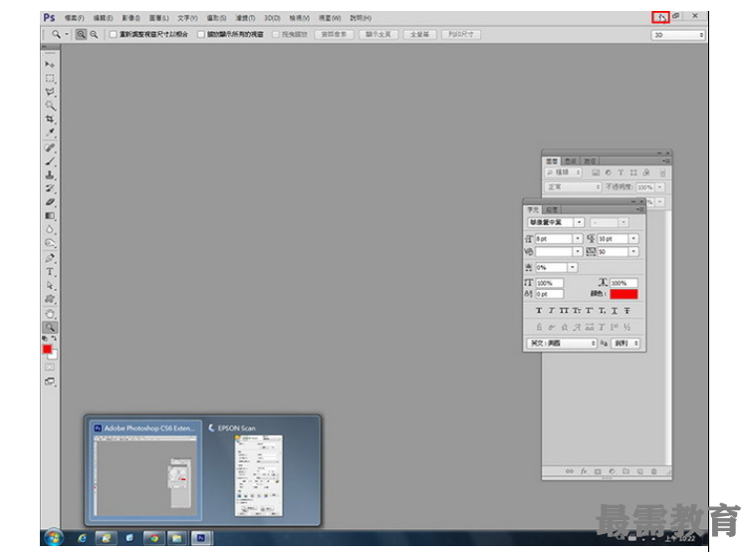Switch to the Channels tab in the Layers panel
747x560 pixels.
point(571,161)
